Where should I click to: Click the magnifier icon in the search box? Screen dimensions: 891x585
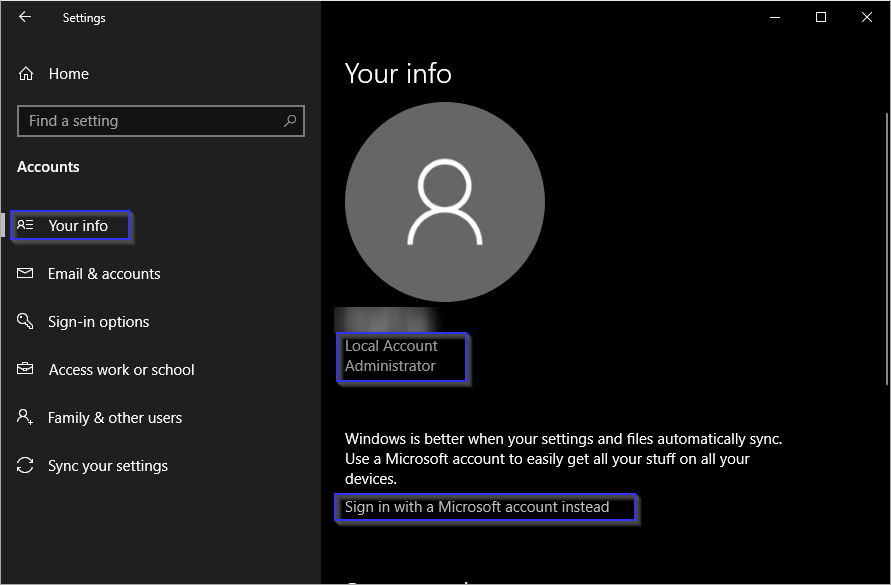click(x=290, y=121)
